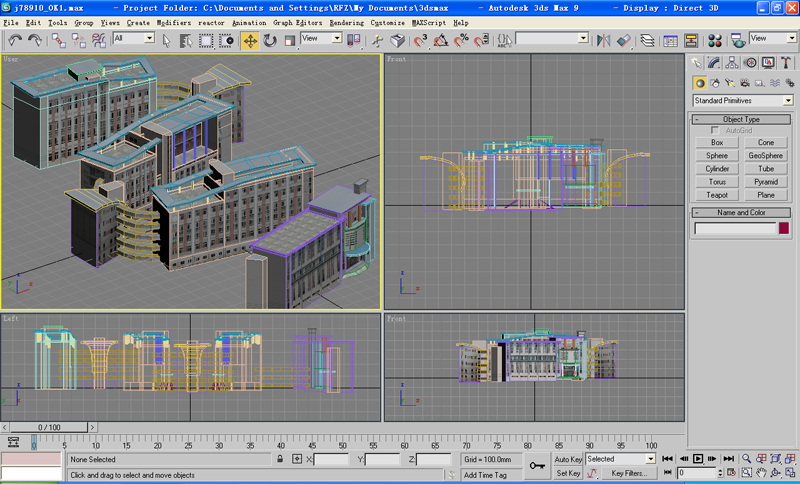The image size is (800, 484).
Task: Select the Cameras category icon
Action: 743,83
